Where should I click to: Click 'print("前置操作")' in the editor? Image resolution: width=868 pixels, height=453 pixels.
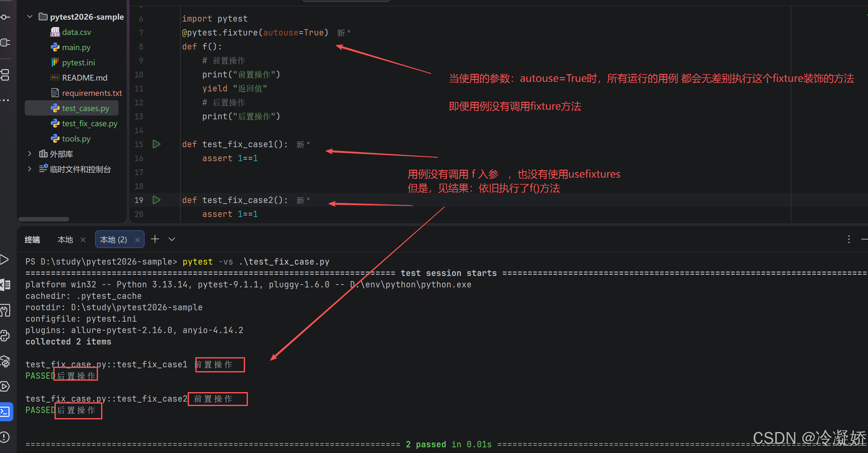[241, 75]
